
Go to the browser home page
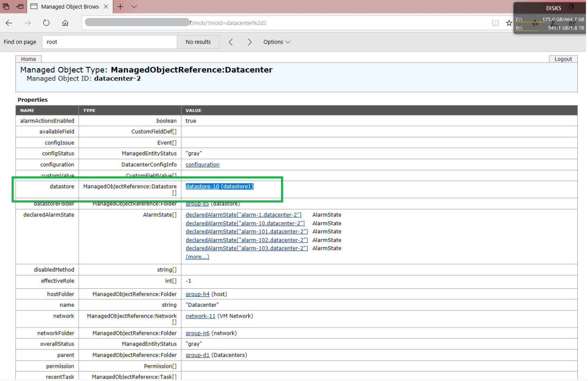coord(65,23)
